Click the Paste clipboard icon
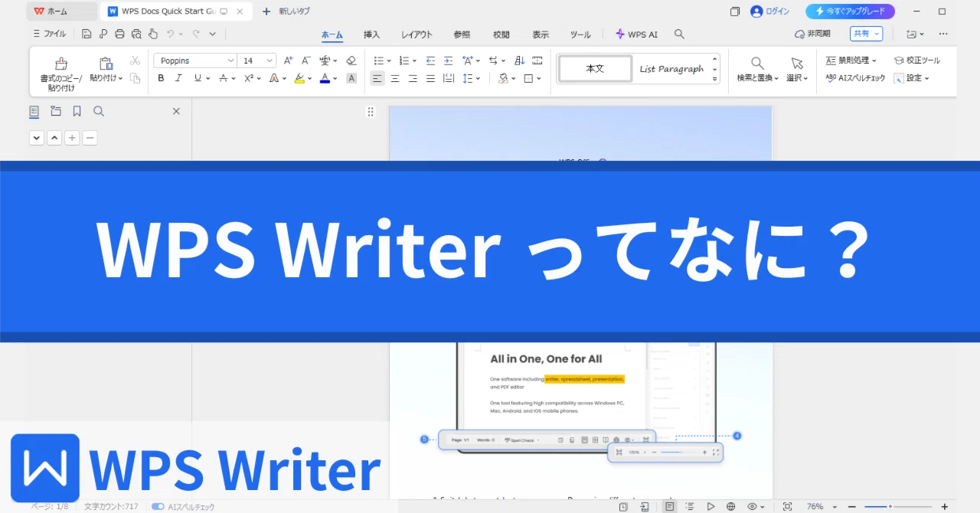 [x=106, y=64]
